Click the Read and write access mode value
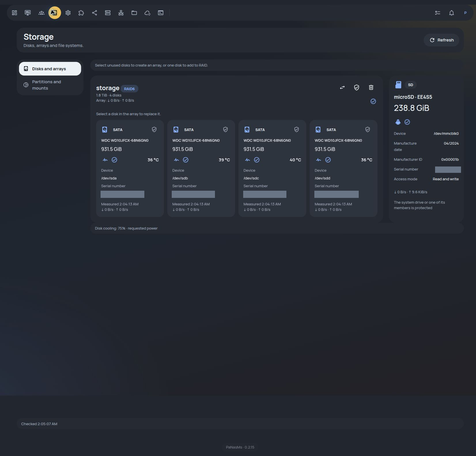The image size is (476, 456). pos(446,179)
